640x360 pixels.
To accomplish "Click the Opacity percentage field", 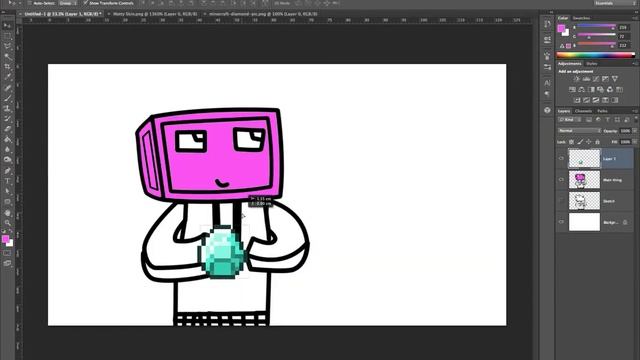I will pyautogui.click(x=625, y=131).
